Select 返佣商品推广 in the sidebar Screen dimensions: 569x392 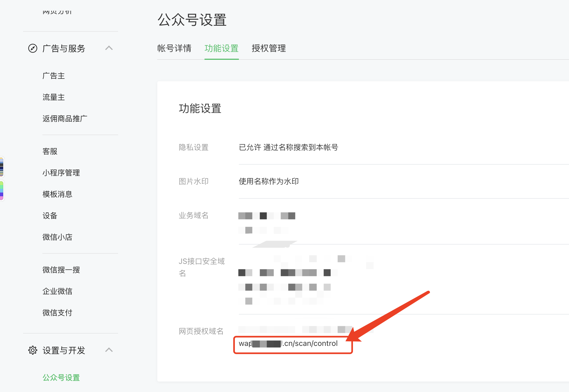65,119
